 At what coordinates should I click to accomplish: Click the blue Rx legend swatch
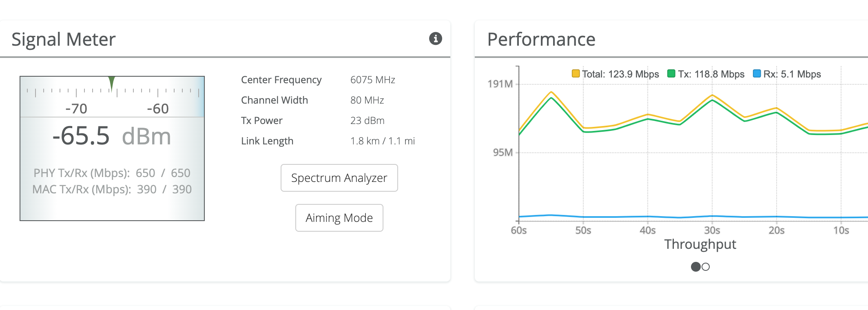tap(757, 74)
